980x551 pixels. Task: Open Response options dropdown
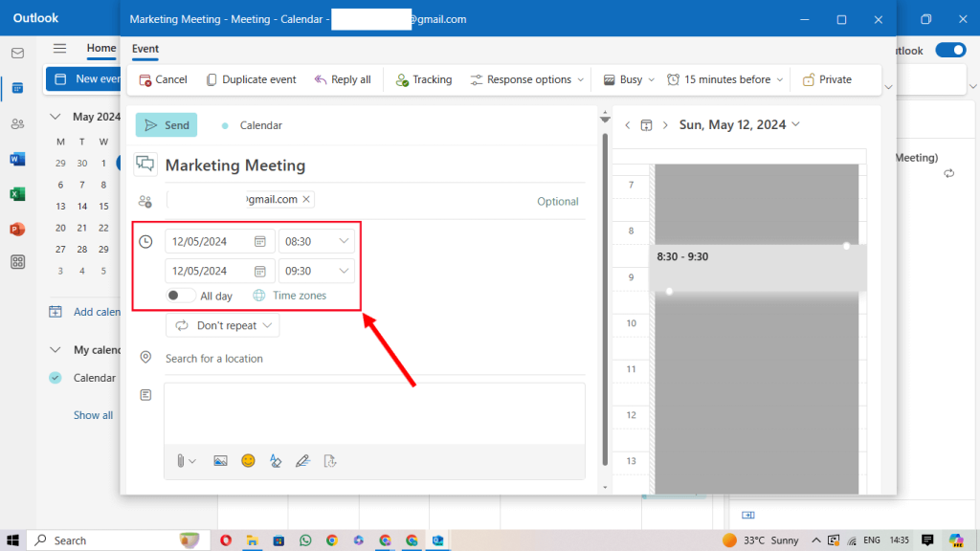click(527, 79)
